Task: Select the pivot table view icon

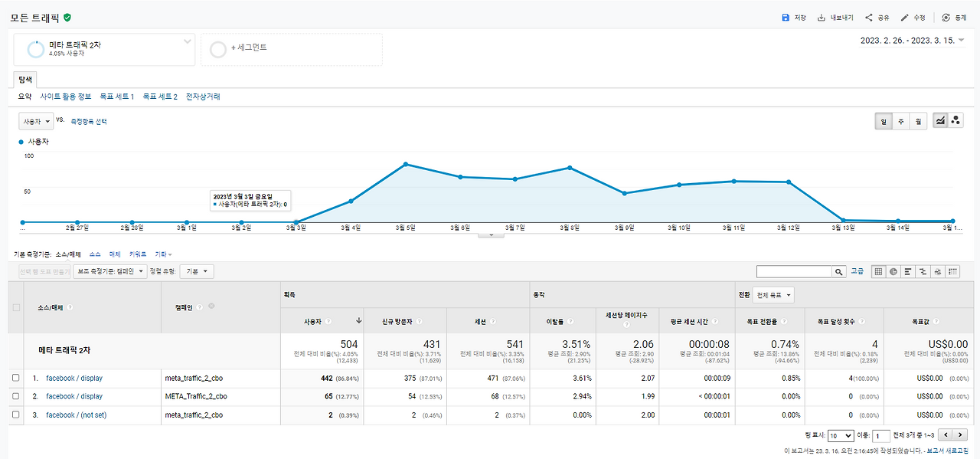Action: point(952,271)
